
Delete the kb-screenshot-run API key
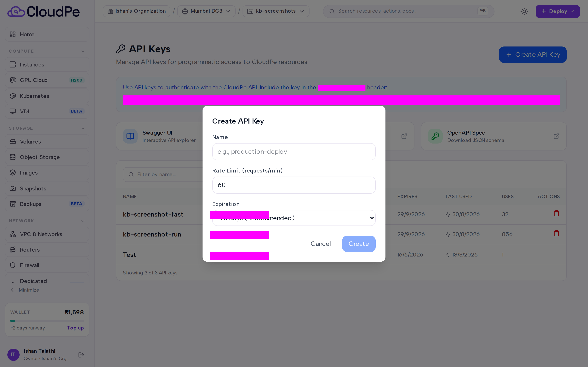pos(556,233)
